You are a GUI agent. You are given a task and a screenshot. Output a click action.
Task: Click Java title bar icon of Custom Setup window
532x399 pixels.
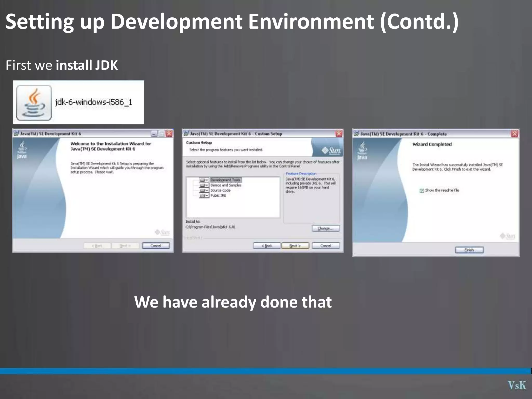(x=186, y=134)
